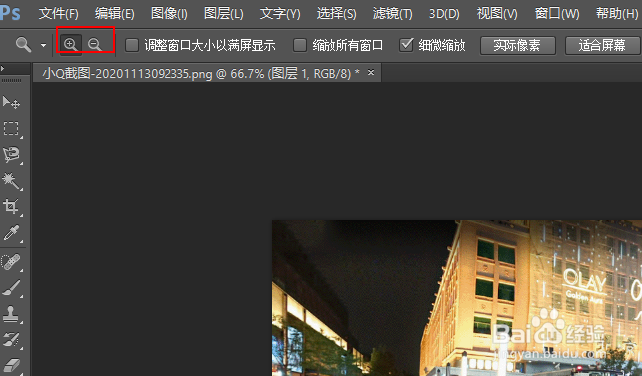Image resolution: width=642 pixels, height=376 pixels.
Task: Open the 帮助(H) menu
Action: [x=617, y=14]
